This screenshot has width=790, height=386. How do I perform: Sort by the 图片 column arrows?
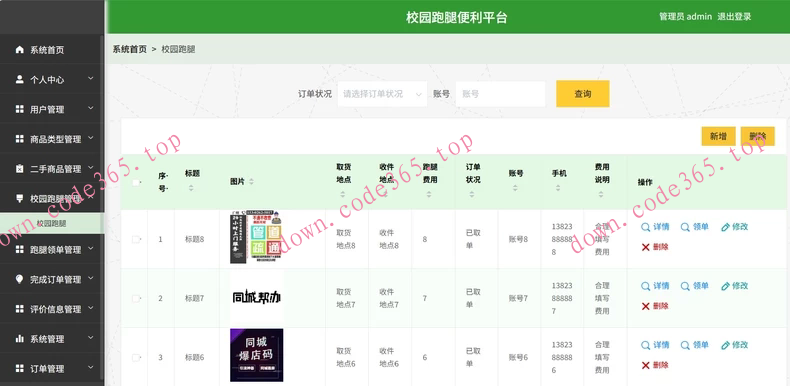click(x=251, y=181)
